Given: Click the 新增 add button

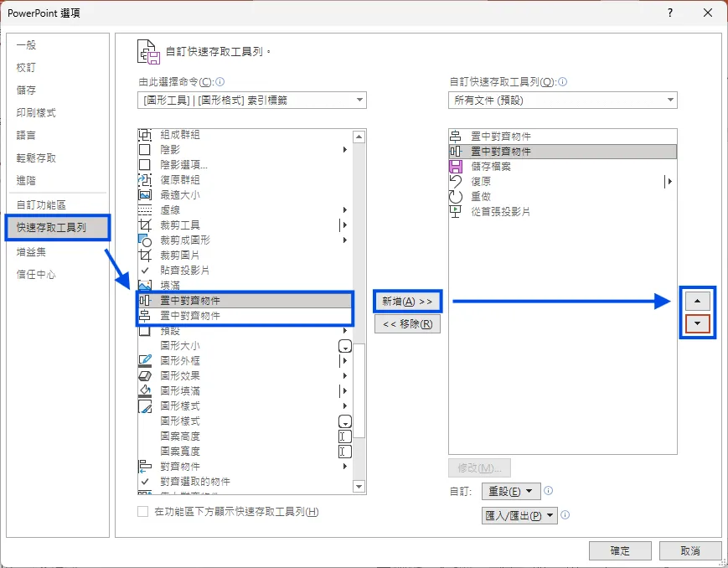Looking at the screenshot, I should [407, 301].
